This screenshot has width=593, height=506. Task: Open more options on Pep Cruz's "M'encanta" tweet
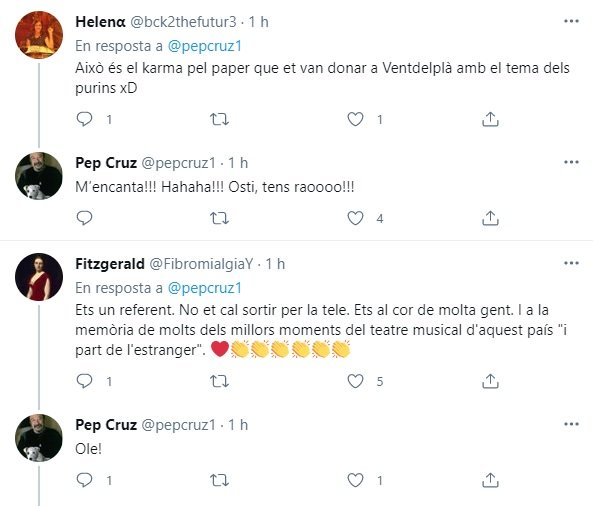571,162
